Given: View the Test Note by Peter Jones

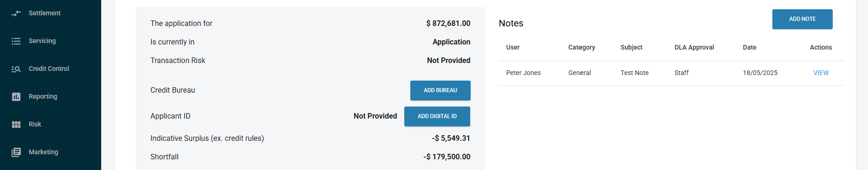Looking at the screenshot, I should [821, 73].
